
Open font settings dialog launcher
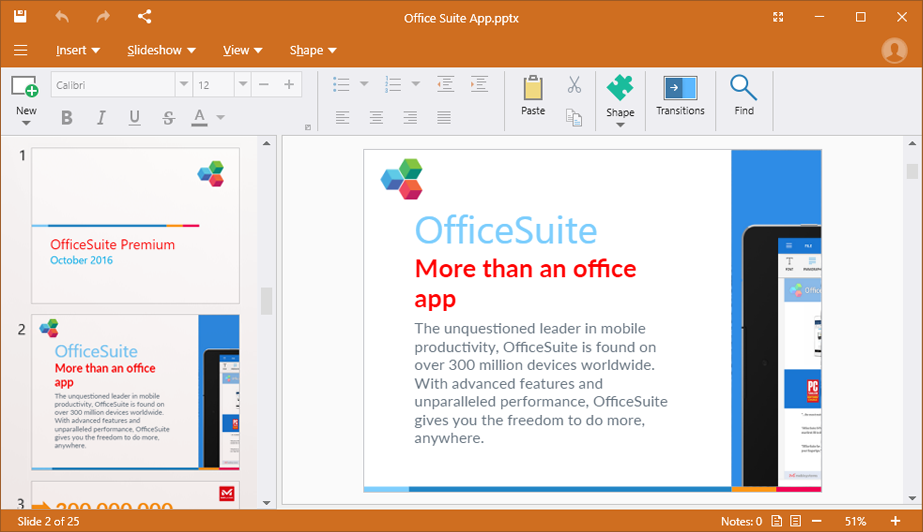tap(308, 127)
